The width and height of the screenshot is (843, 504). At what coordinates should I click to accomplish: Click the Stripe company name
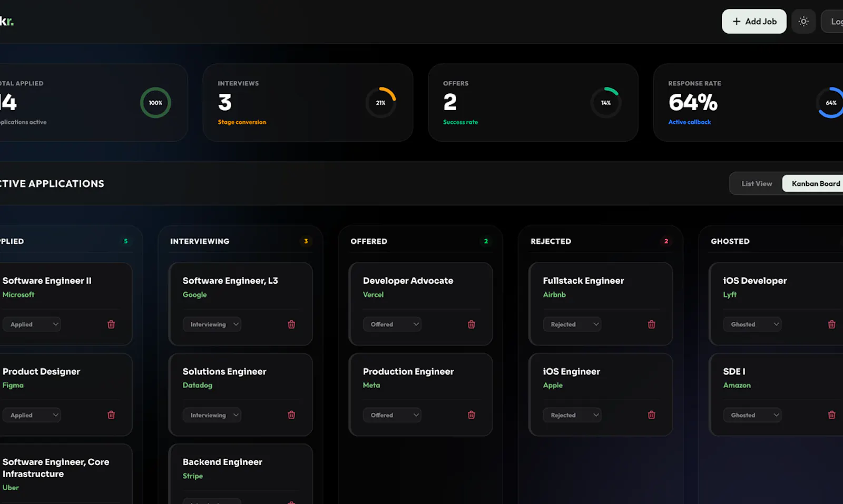193,476
